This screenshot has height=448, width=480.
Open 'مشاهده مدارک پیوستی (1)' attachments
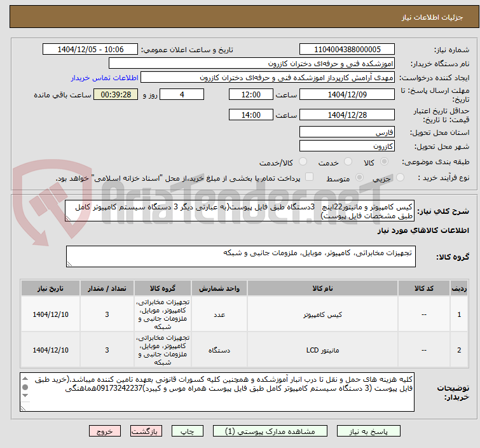(x=270, y=431)
